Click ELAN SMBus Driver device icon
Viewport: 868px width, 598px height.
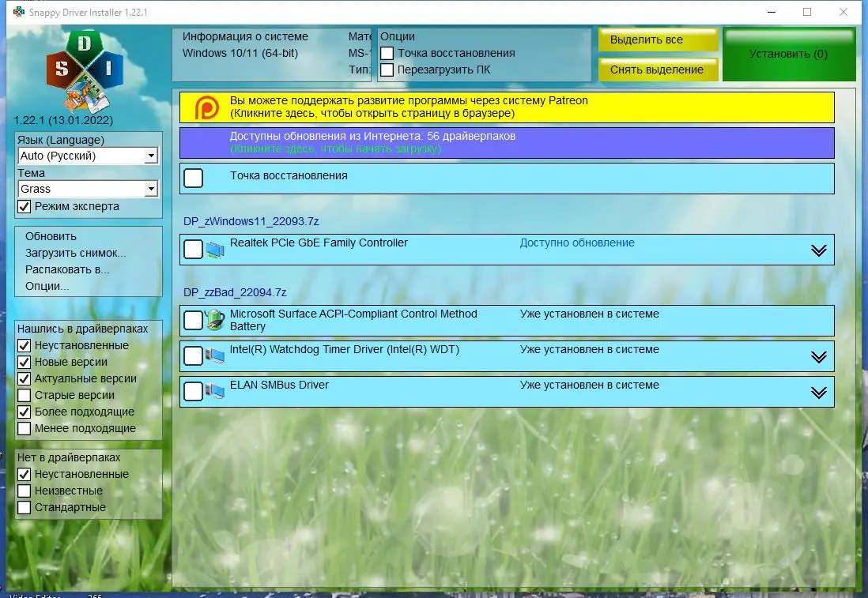[215, 391]
